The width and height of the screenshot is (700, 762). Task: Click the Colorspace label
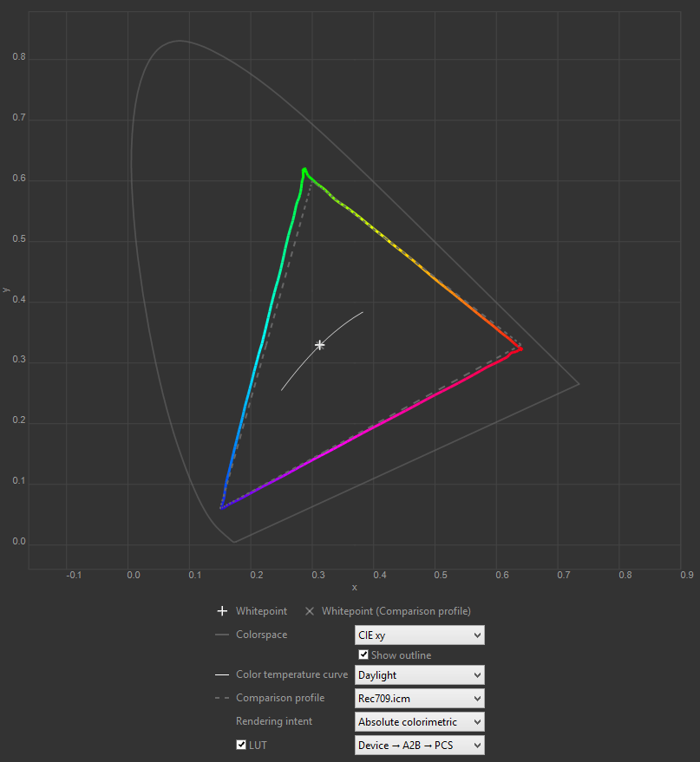[x=262, y=635]
